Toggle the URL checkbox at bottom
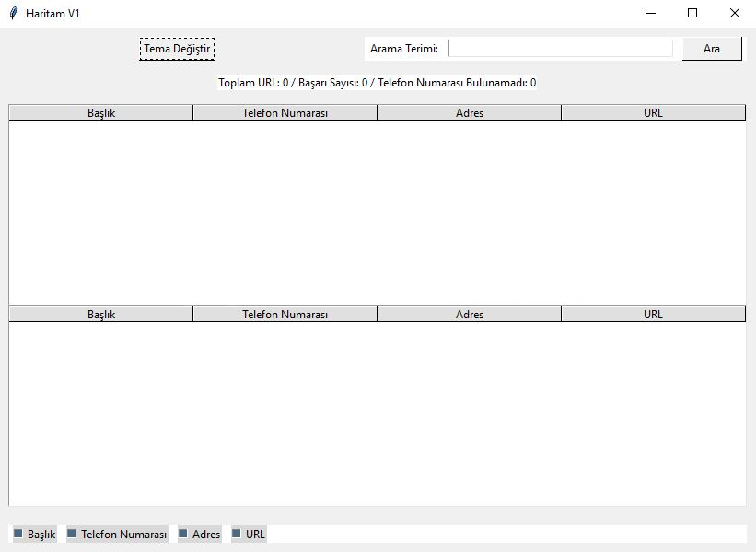The height and width of the screenshot is (552, 756). (249, 534)
